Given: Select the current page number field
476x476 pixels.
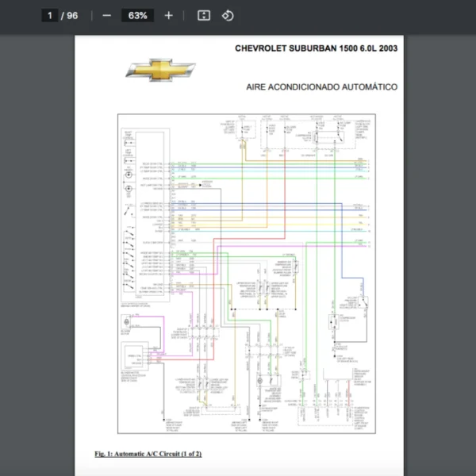Looking at the screenshot, I should click(x=50, y=16).
